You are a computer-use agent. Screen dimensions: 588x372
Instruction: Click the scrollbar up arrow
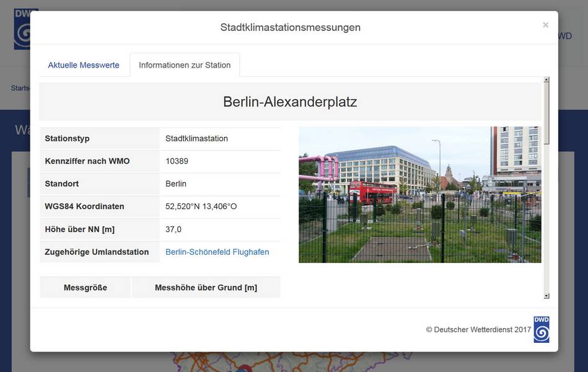[x=546, y=80]
